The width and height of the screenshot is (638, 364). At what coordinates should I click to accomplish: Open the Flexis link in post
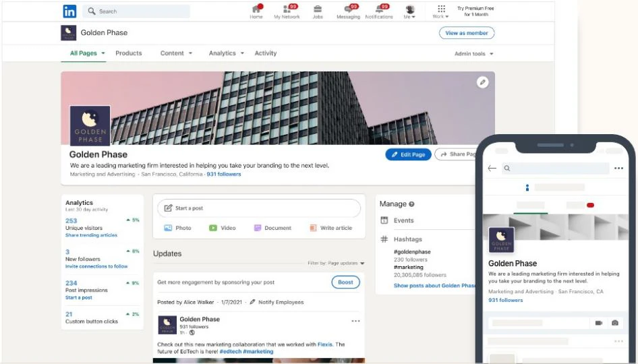(x=325, y=344)
